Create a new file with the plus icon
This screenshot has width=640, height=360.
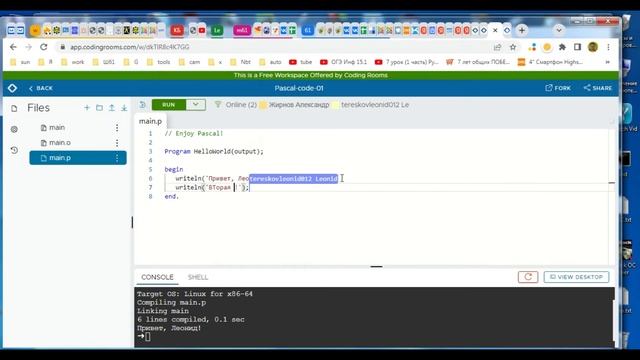(x=87, y=108)
